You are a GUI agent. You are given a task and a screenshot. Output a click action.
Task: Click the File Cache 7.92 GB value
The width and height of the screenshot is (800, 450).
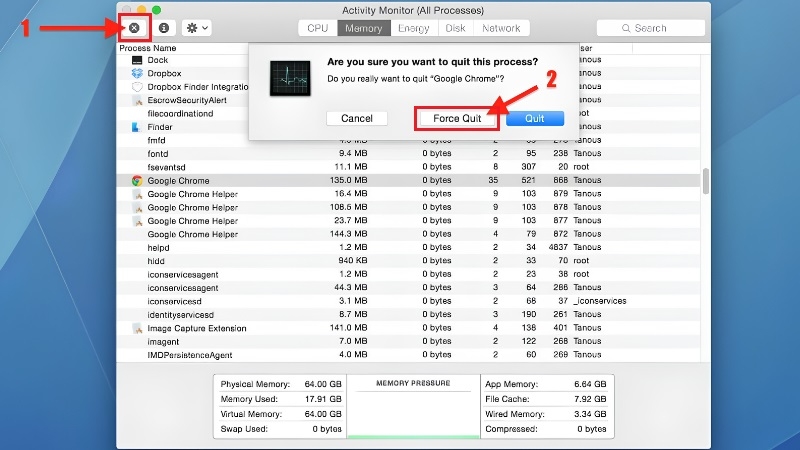(x=590, y=399)
